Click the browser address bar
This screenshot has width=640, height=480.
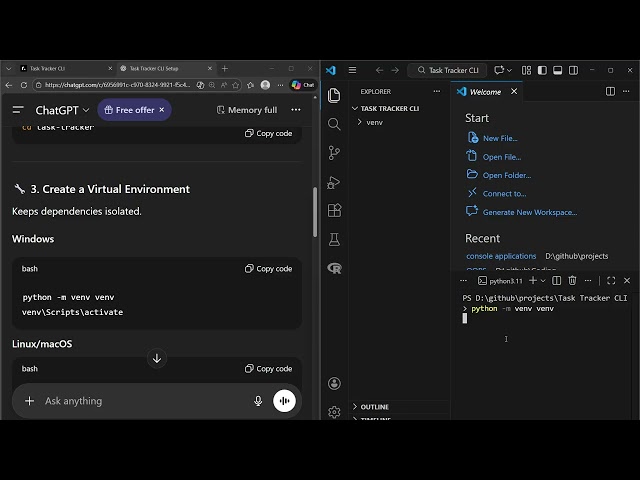pos(117,85)
